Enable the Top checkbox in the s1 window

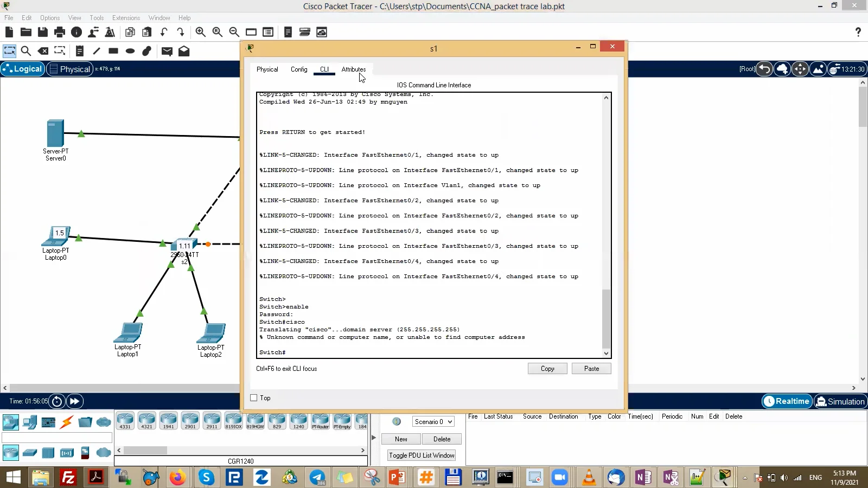(253, 397)
